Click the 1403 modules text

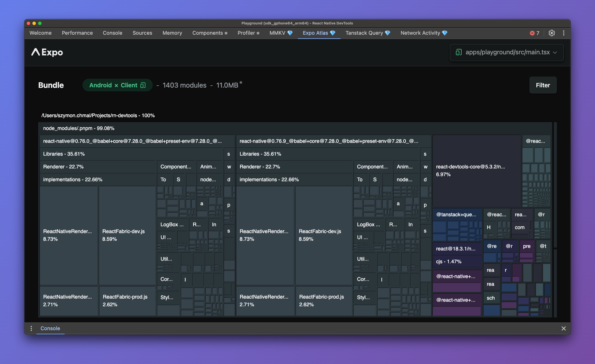tap(185, 85)
